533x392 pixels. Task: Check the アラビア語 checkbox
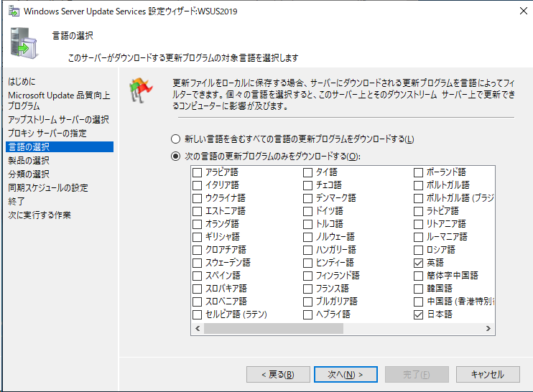[x=197, y=172]
